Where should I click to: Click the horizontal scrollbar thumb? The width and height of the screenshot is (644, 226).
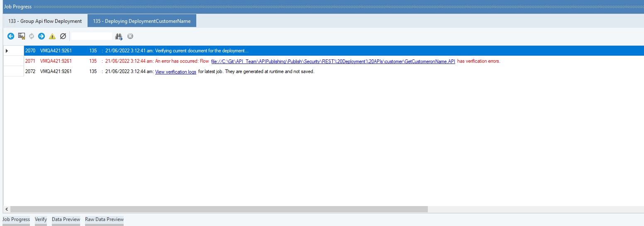(x=219, y=209)
